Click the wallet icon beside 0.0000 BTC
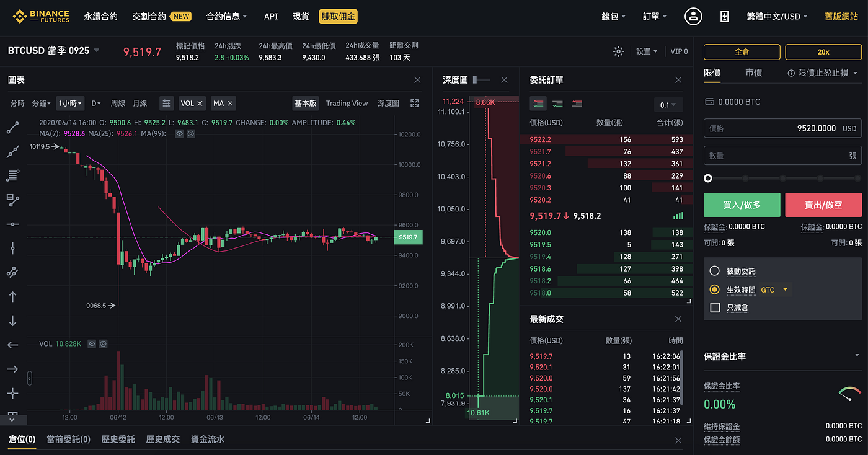The height and width of the screenshot is (455, 868). click(710, 102)
